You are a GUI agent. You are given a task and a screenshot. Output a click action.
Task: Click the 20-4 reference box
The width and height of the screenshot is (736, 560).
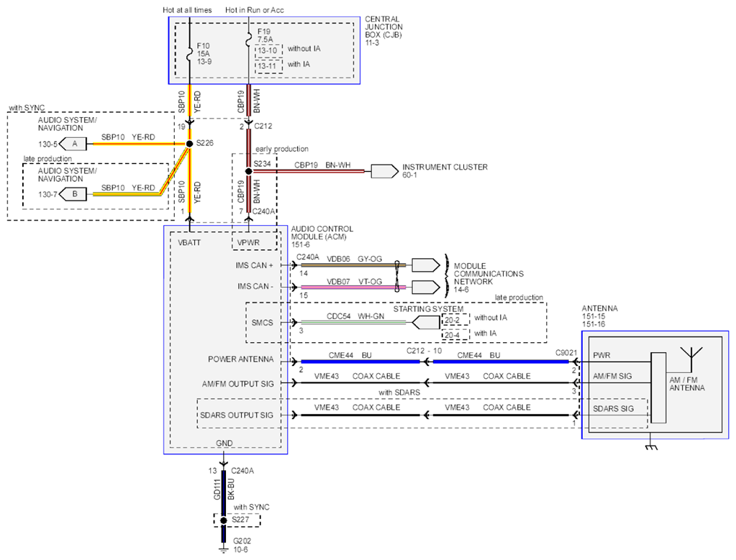click(x=455, y=335)
